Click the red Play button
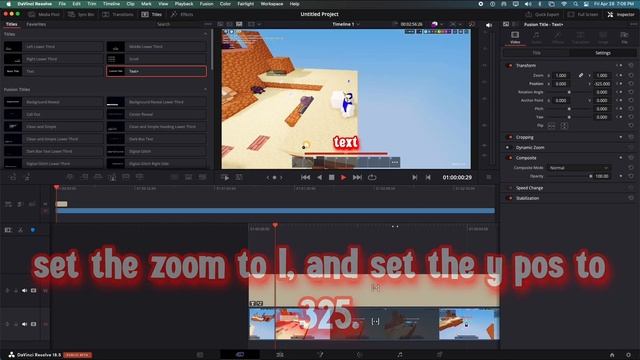 click(344, 178)
